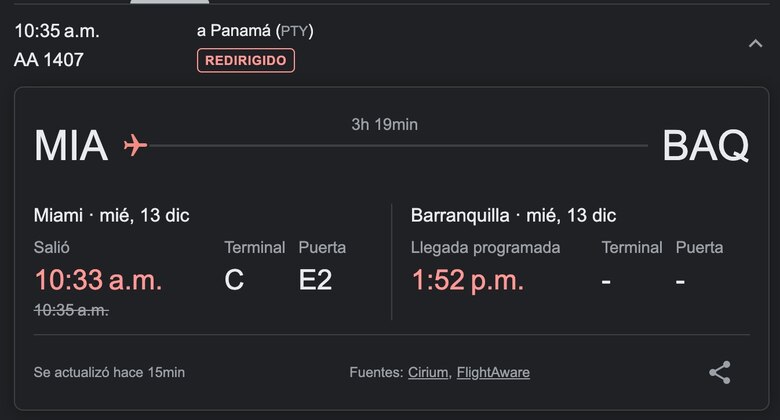The width and height of the screenshot is (780, 420).
Task: Click departure gate E2
Action: (x=315, y=280)
